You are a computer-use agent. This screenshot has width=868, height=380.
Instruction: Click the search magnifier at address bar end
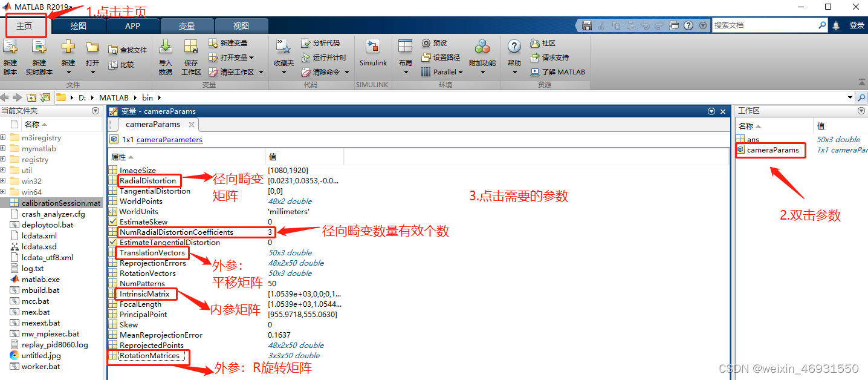862,97
